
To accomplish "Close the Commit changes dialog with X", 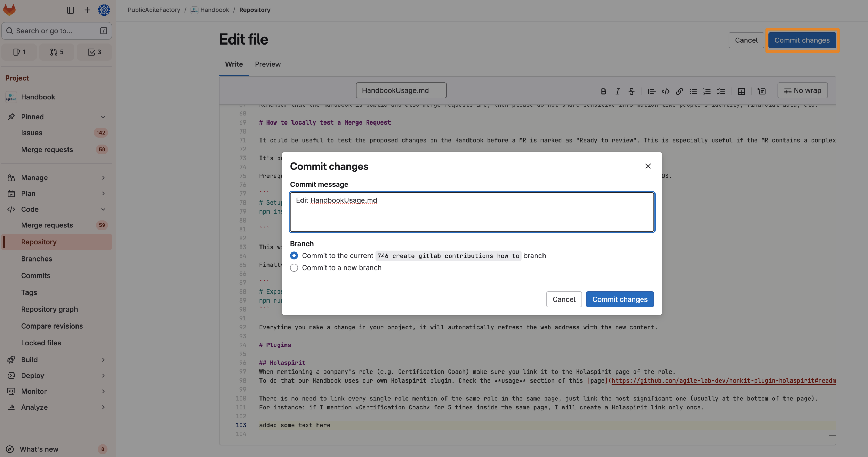I will (648, 166).
